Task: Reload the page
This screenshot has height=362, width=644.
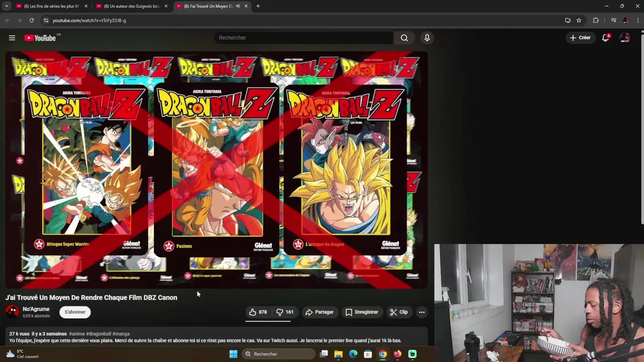Action: pos(31,21)
